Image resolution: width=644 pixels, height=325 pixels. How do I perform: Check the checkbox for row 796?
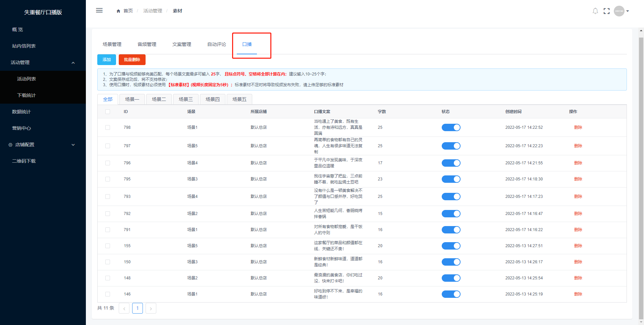coord(108,163)
